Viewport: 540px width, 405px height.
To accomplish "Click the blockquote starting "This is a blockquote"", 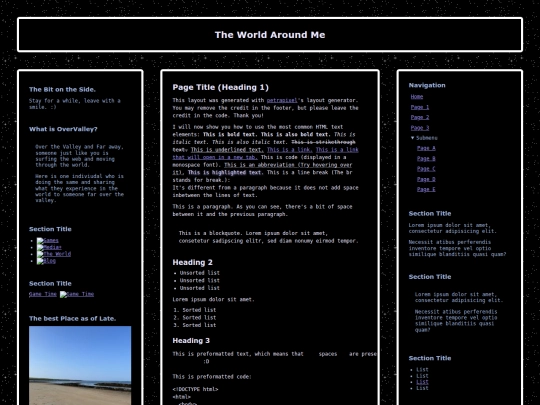I will pyautogui.click(x=269, y=237).
